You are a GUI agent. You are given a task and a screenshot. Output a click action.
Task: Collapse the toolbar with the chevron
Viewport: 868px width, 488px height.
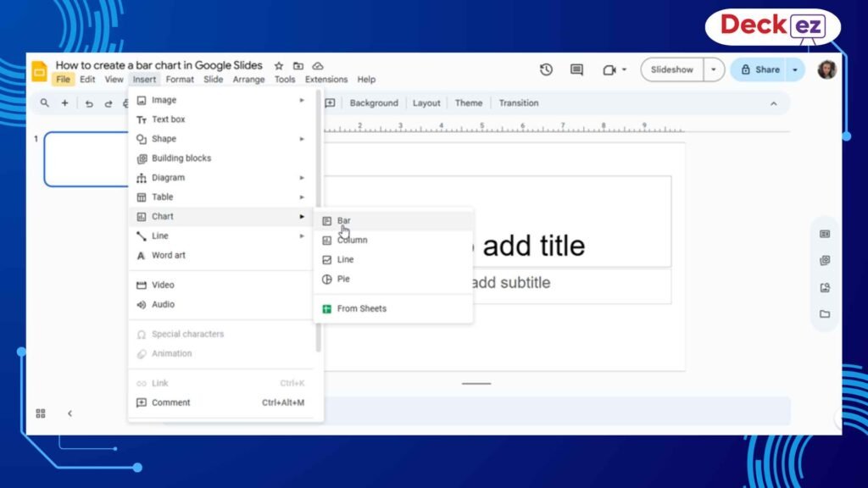coord(773,103)
